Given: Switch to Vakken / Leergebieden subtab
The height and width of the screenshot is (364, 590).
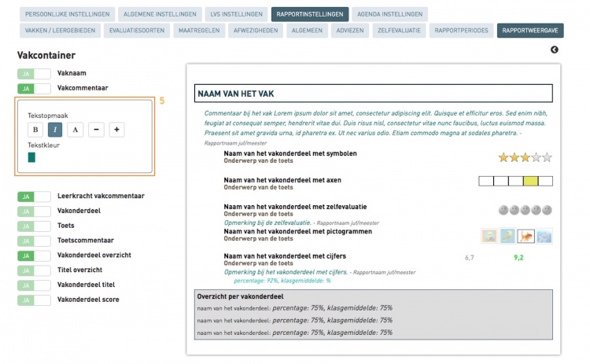Looking at the screenshot, I should [61, 31].
